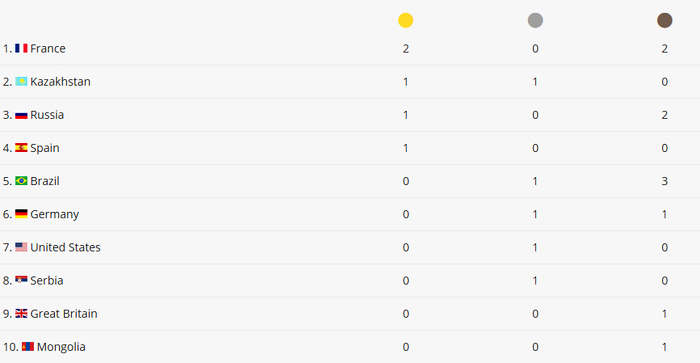
Task: Click Russia's bronze medal count
Action: click(x=664, y=115)
